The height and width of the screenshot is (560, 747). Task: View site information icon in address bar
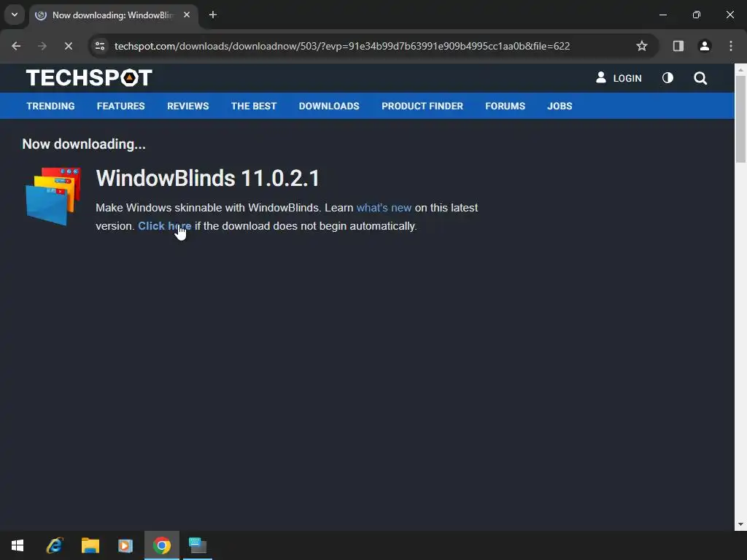(100, 46)
